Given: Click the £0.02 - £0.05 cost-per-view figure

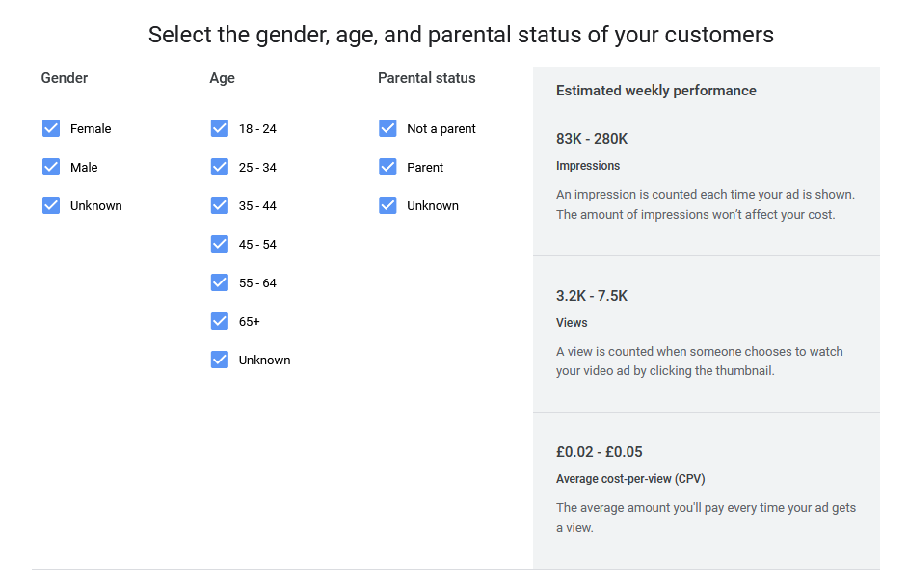Looking at the screenshot, I should [x=599, y=452].
